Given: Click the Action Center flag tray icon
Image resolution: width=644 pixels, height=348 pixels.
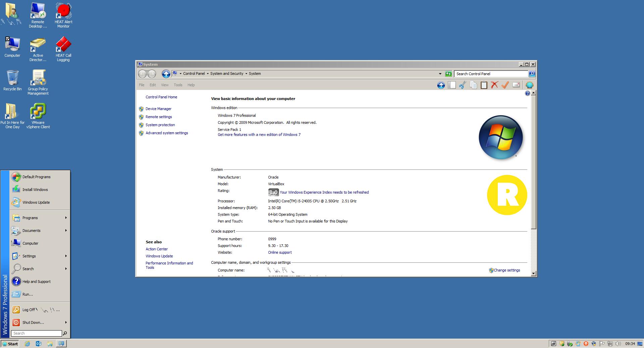Looking at the screenshot, I should [x=602, y=344].
